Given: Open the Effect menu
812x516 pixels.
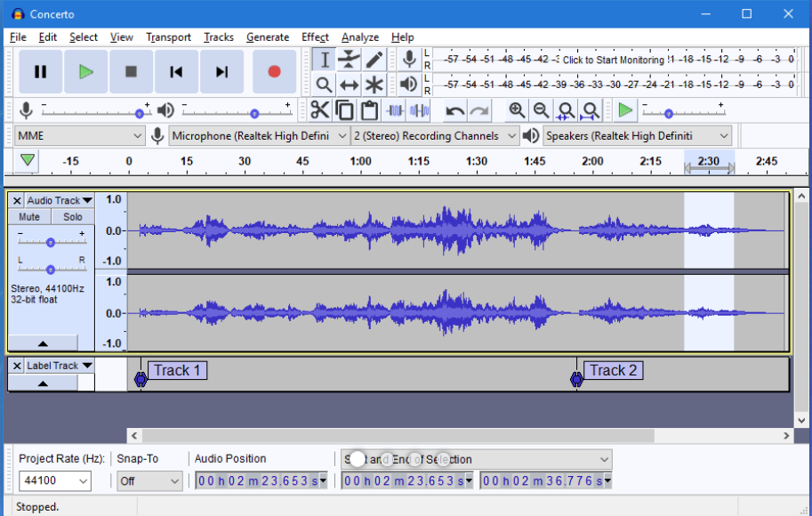Looking at the screenshot, I should (315, 37).
